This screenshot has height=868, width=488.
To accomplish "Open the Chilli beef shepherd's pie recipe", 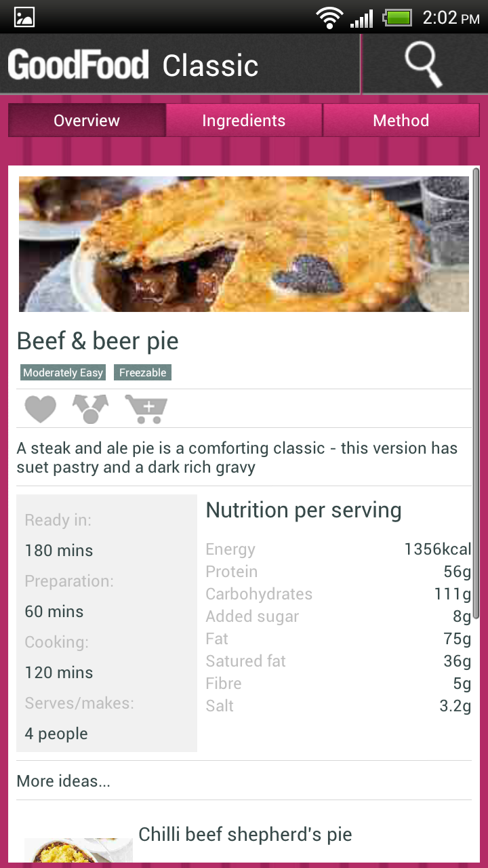I will click(245, 834).
